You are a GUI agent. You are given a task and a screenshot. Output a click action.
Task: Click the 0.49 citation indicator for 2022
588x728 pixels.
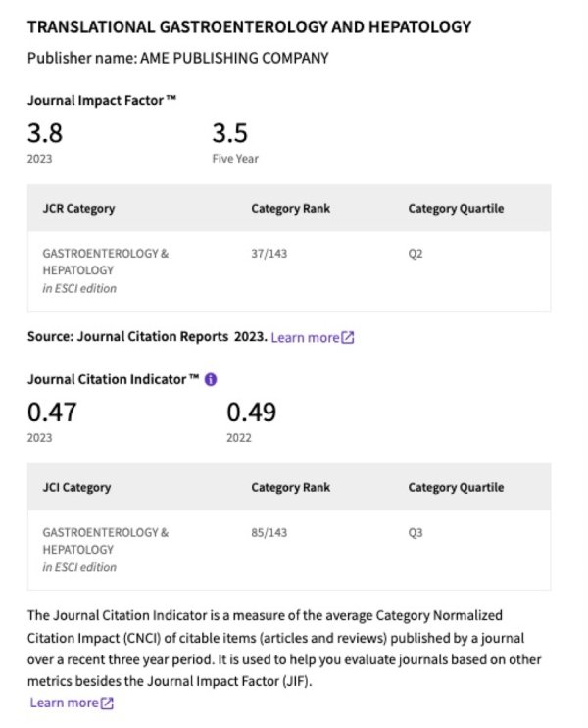pos(251,413)
